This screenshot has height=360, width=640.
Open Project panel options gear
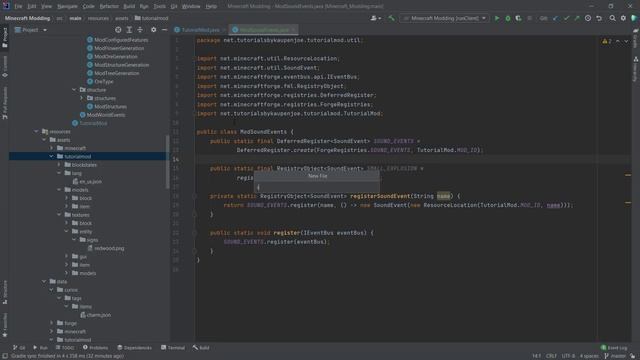point(153,30)
